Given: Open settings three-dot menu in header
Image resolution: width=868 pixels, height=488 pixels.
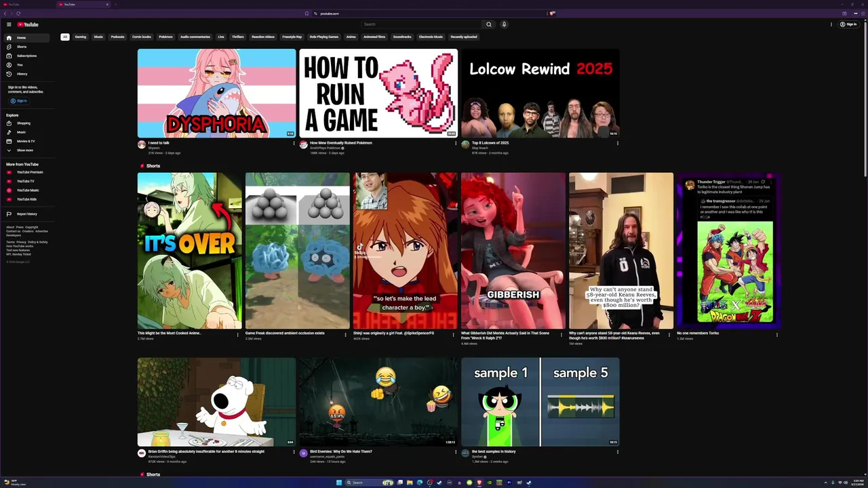Looking at the screenshot, I should [x=831, y=24].
